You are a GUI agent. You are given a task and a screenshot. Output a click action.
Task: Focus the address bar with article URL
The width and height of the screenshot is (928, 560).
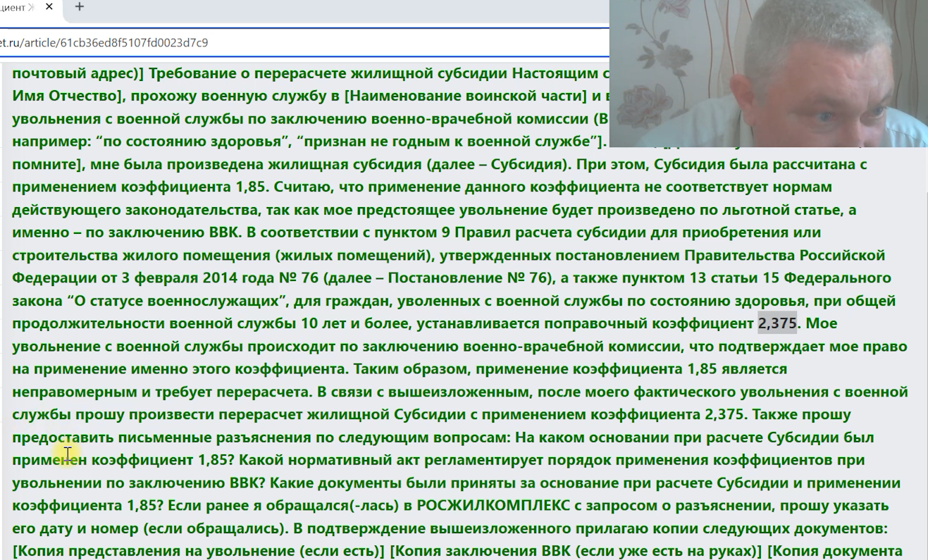pyautogui.click(x=304, y=42)
